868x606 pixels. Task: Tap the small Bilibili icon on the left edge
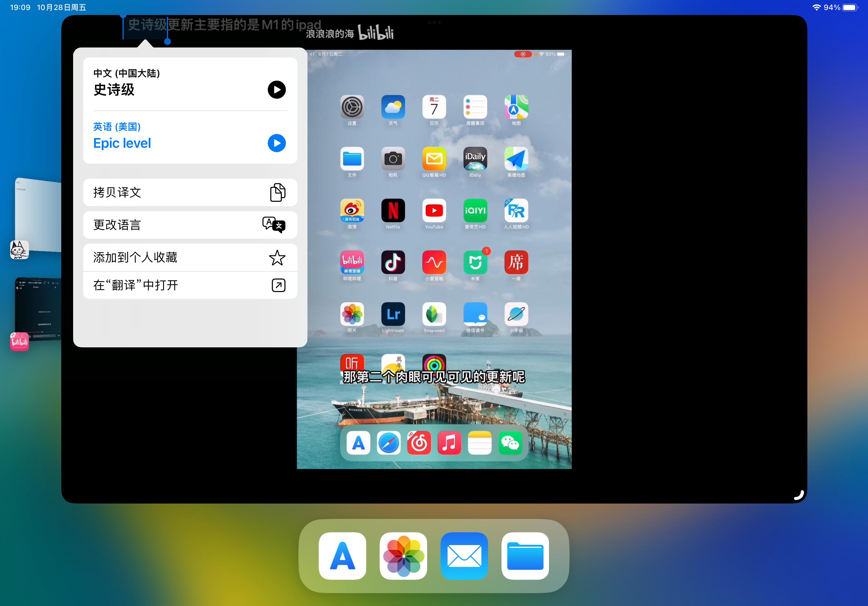[19, 342]
